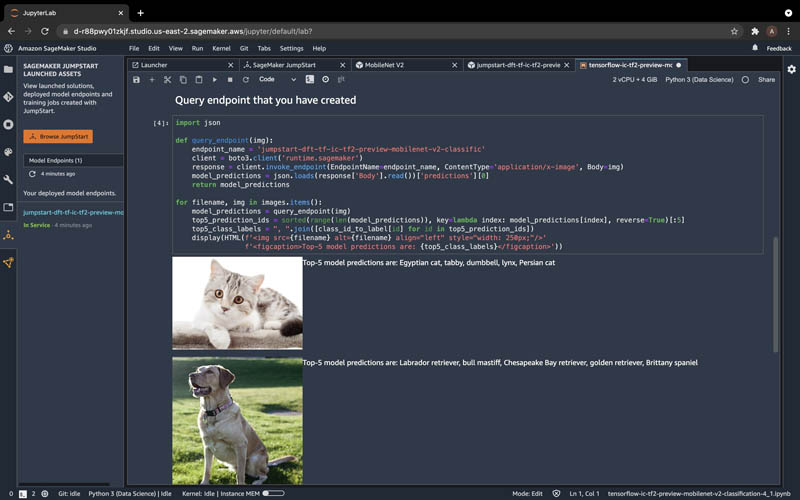Insert a cell below with plus icon

152,80
